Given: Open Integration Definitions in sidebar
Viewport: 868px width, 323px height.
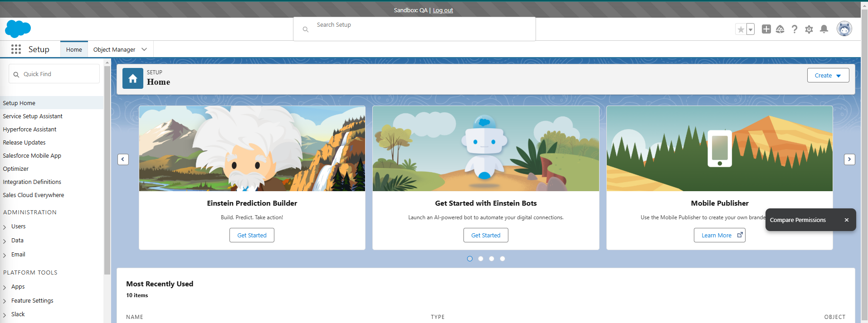Looking at the screenshot, I should pos(32,182).
